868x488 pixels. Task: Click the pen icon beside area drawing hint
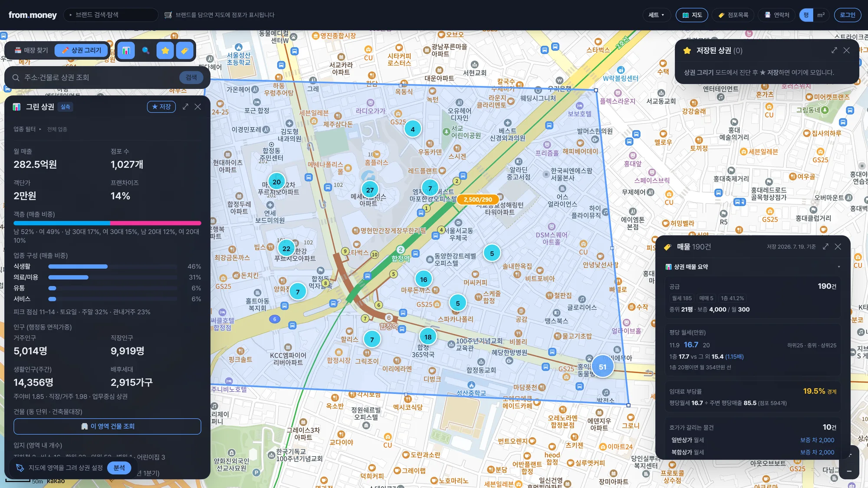(20, 468)
